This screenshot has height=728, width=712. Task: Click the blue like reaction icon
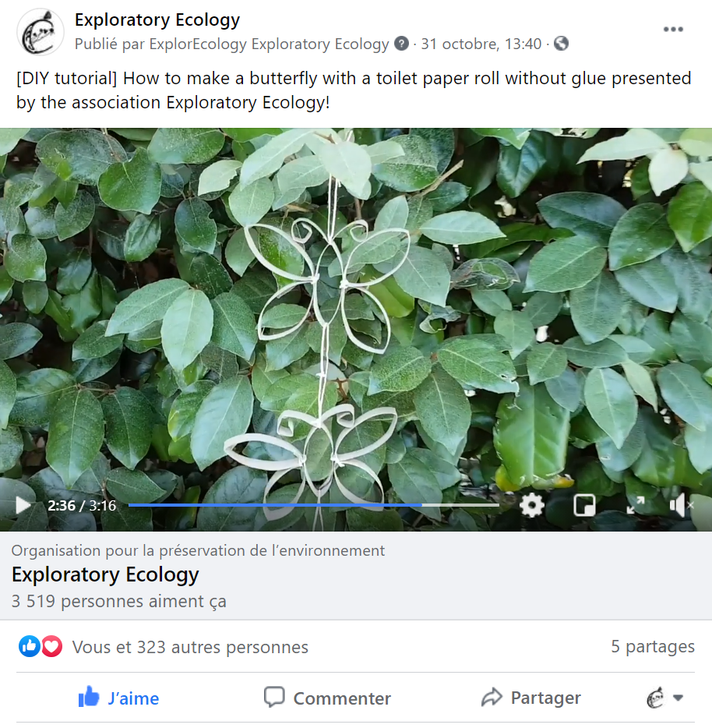point(30,646)
